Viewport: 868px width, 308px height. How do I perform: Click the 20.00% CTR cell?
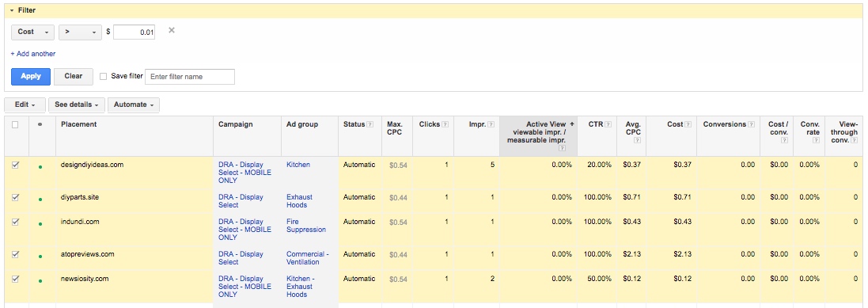click(600, 165)
